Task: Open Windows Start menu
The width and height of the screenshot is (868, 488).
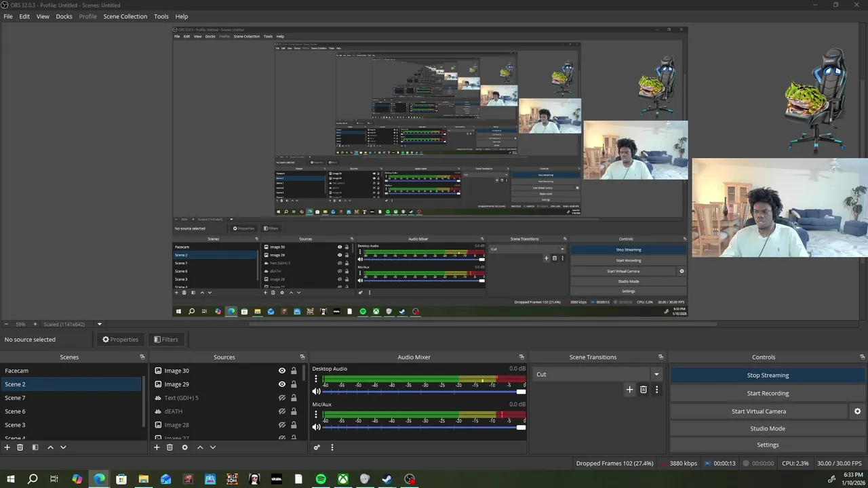Action: [x=11, y=479]
